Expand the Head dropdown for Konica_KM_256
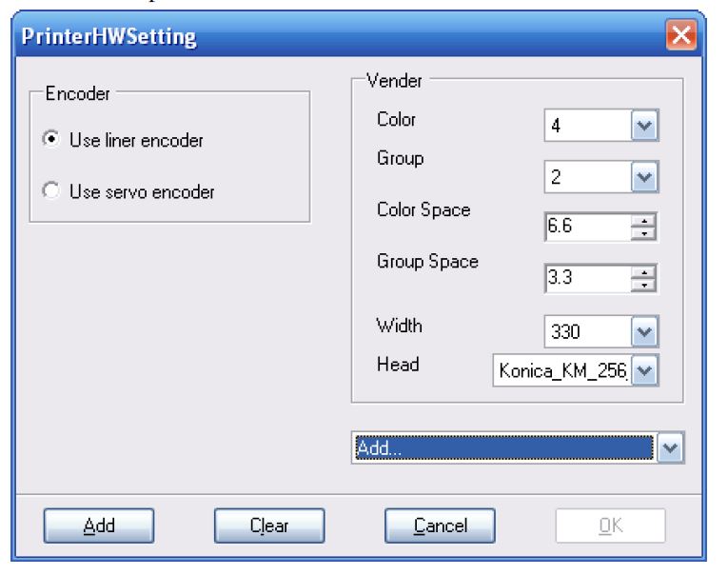Image resolution: width=728 pixels, height=576 pixels. click(646, 370)
